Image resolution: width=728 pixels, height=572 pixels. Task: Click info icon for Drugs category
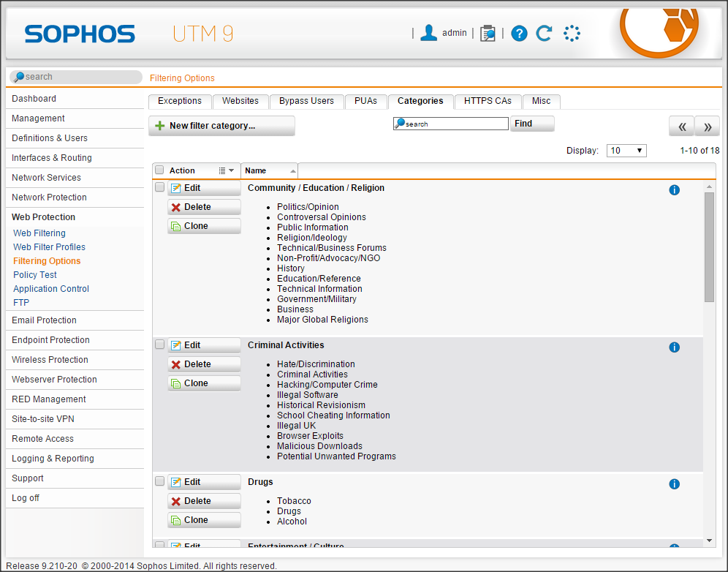click(x=674, y=484)
